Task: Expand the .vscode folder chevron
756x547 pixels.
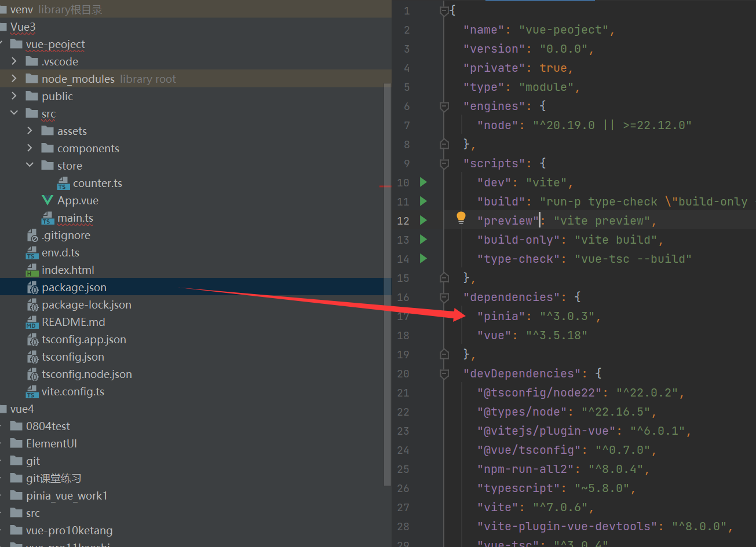Action: point(14,61)
